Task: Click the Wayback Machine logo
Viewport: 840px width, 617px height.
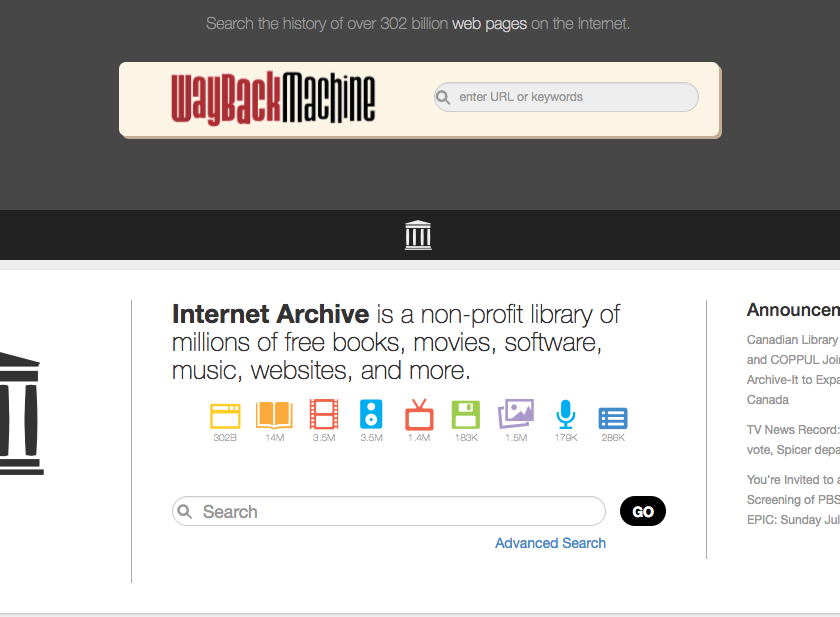Action: tap(273, 98)
